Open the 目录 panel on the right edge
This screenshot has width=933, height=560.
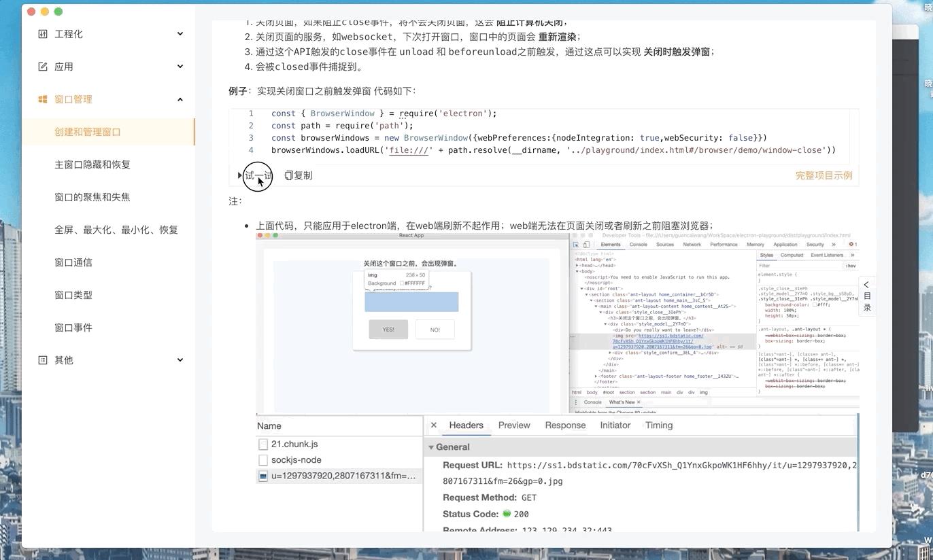click(866, 296)
